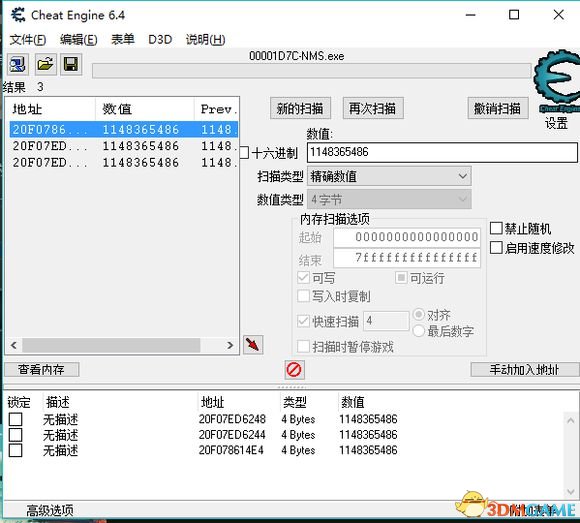
Task: Toggle the 十六进制 checkbox
Action: (x=244, y=153)
